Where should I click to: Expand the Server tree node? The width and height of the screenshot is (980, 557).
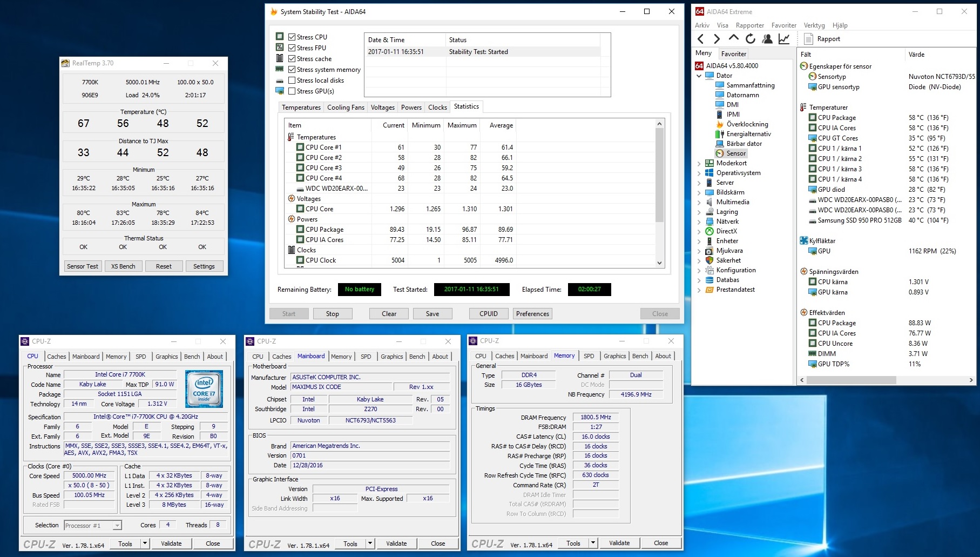[x=699, y=183]
